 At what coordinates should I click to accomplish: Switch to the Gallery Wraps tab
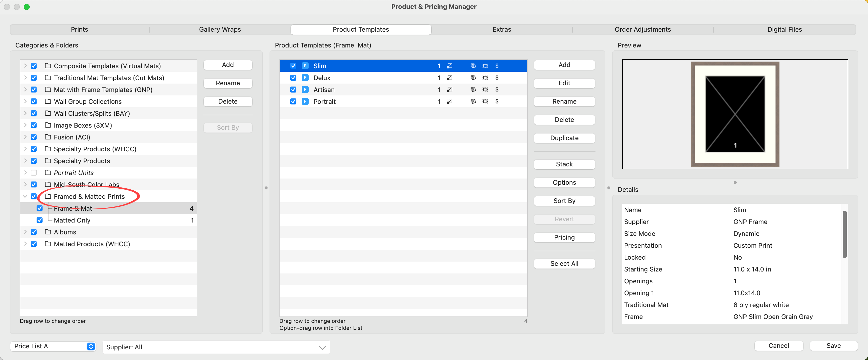(x=220, y=29)
